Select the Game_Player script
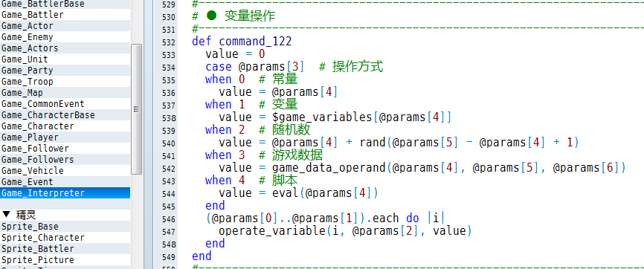Viewport: 644px width, 269px height. click(65, 137)
